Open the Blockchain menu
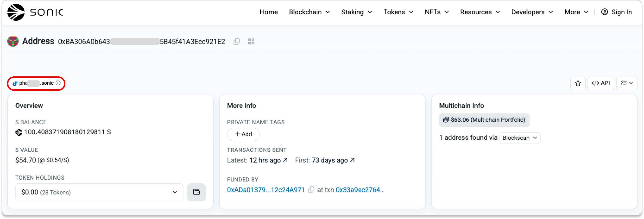This screenshot has height=219, width=644. (309, 12)
